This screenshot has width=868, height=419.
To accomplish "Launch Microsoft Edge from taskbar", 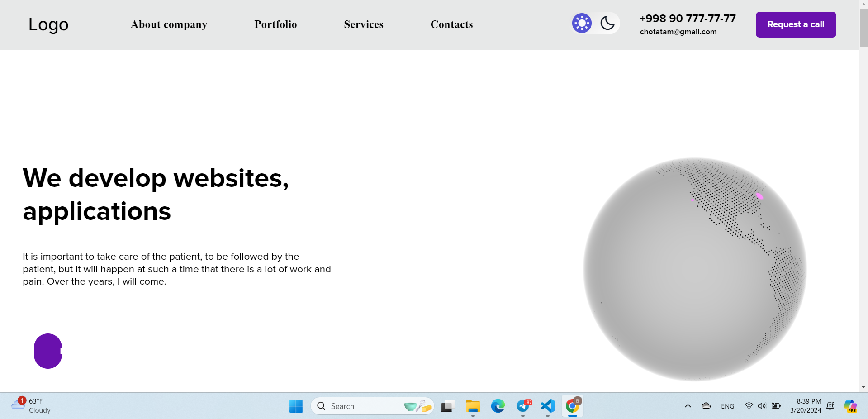I will (498, 406).
